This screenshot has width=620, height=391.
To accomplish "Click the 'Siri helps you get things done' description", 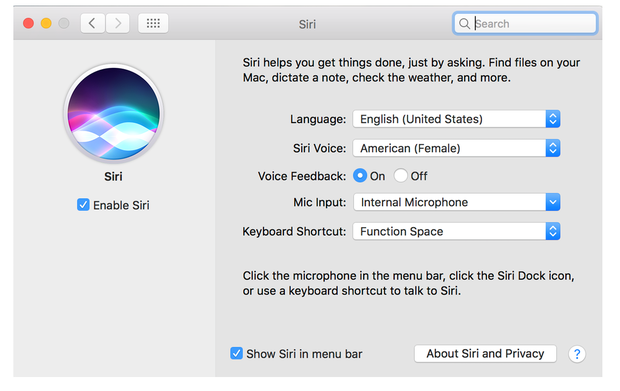I will pos(411,70).
